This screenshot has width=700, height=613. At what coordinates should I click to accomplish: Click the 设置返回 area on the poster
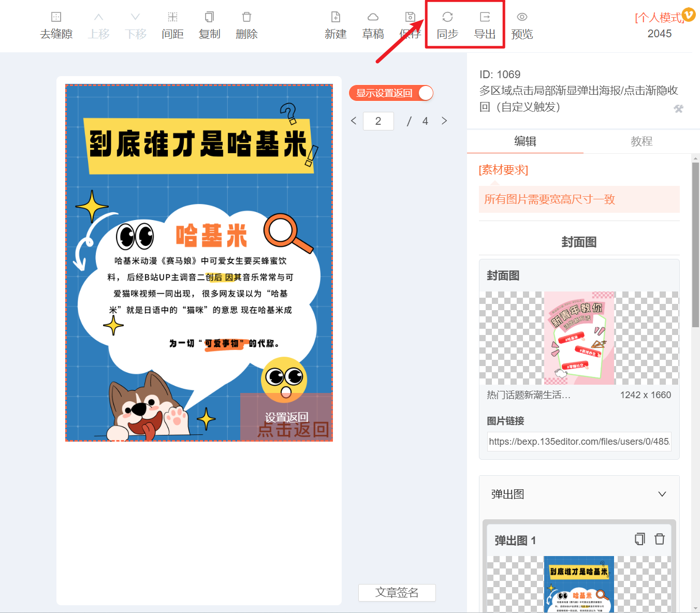tap(286, 417)
